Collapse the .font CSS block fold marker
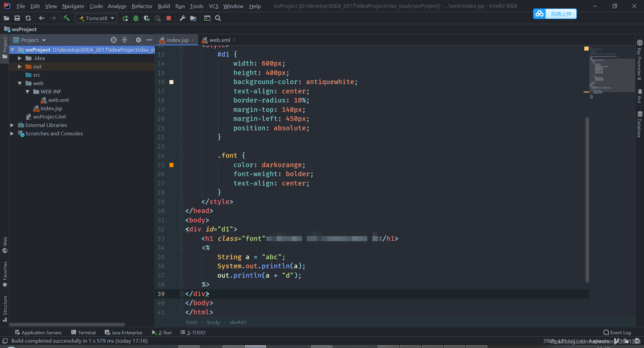This screenshot has height=348, width=644. (182, 156)
